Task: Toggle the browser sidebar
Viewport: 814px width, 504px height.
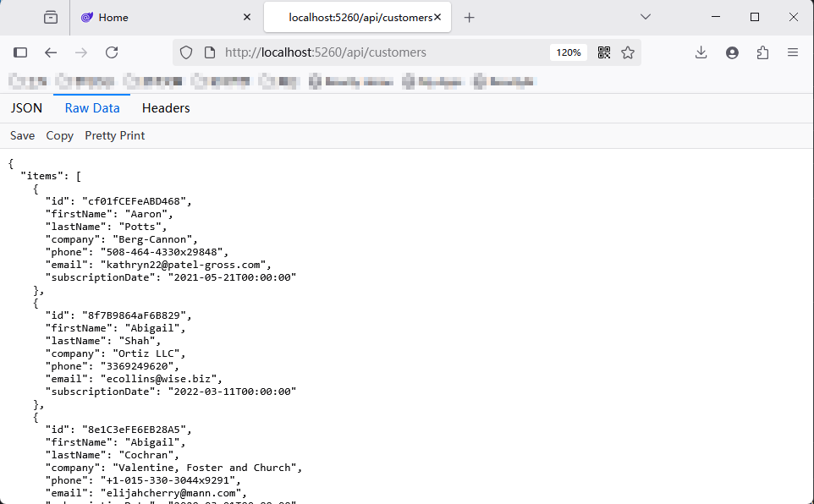Action: pyautogui.click(x=20, y=52)
